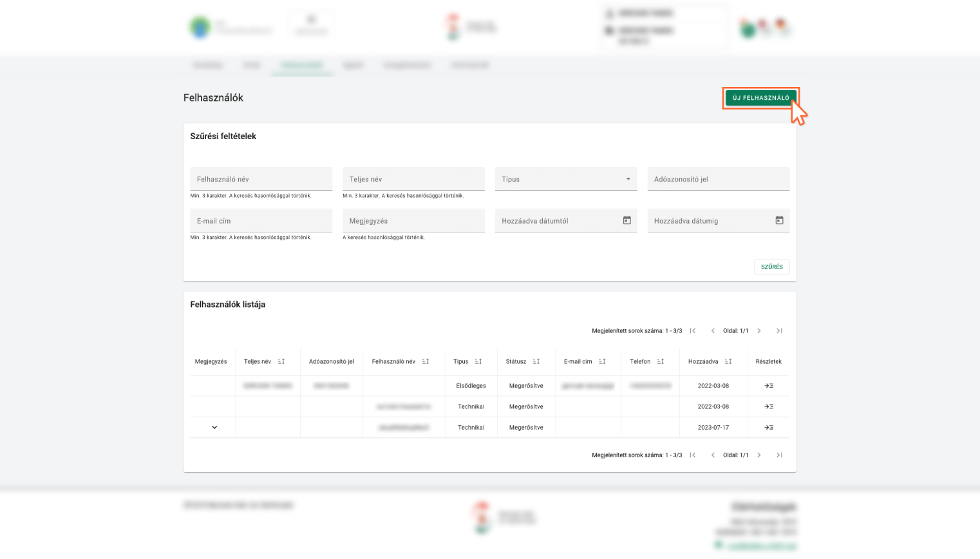
Task: Expand the third row's note chevron
Action: pyautogui.click(x=214, y=428)
